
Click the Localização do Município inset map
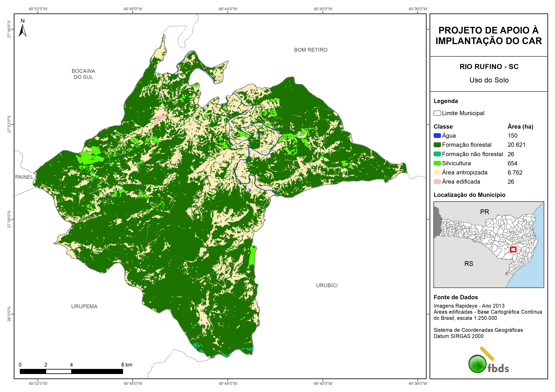point(489,244)
